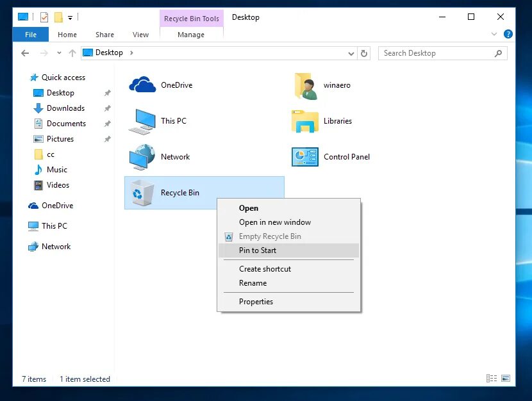Select the Recycle Bin icon
This screenshot has height=401, width=532.
pos(142,193)
